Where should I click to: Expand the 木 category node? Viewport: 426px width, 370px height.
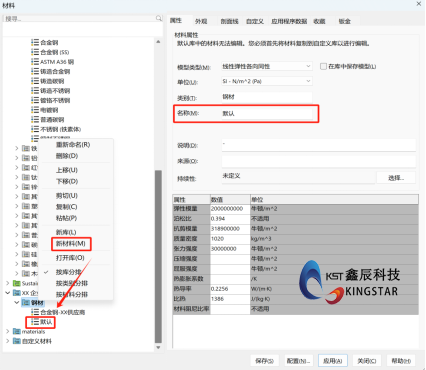[x=17, y=274]
